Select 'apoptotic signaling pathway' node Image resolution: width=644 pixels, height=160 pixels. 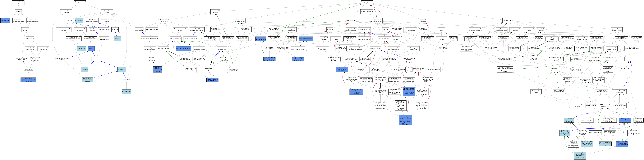coord(409,59)
